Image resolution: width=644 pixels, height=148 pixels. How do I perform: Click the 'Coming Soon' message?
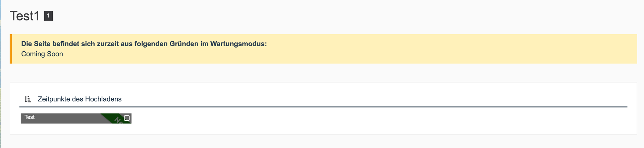click(42, 54)
